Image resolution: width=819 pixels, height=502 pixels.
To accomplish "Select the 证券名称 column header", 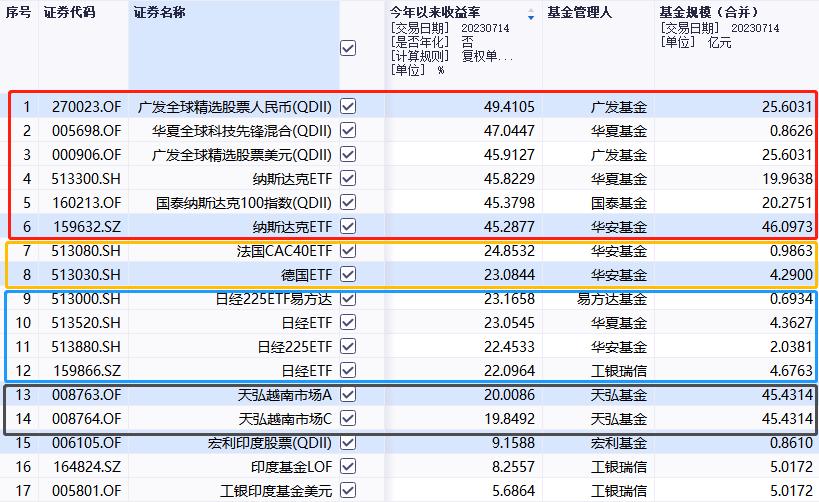I will [x=160, y=12].
